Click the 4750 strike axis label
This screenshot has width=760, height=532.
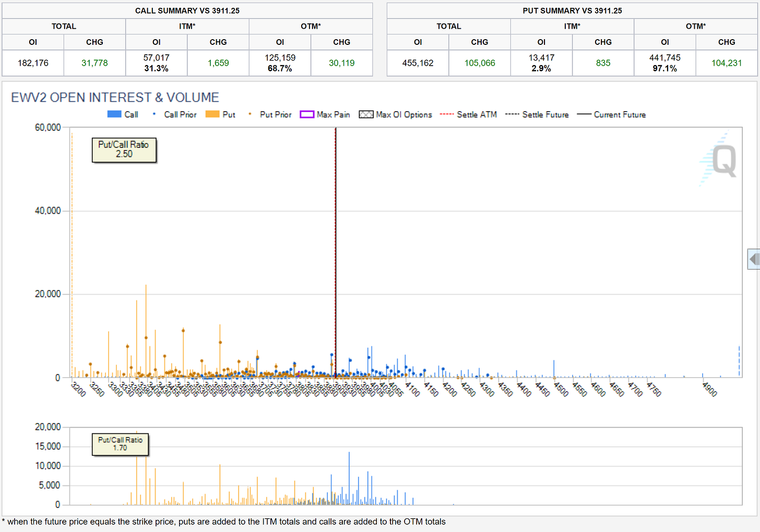coord(654,389)
